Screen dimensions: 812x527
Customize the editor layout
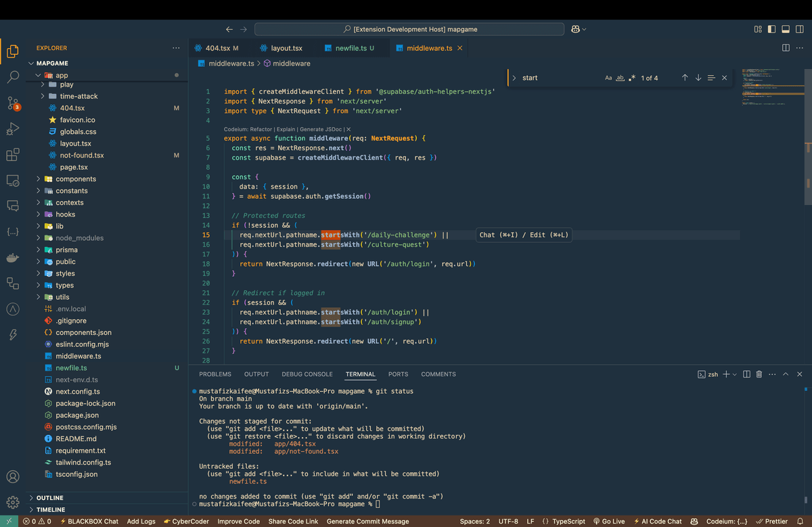(758, 29)
